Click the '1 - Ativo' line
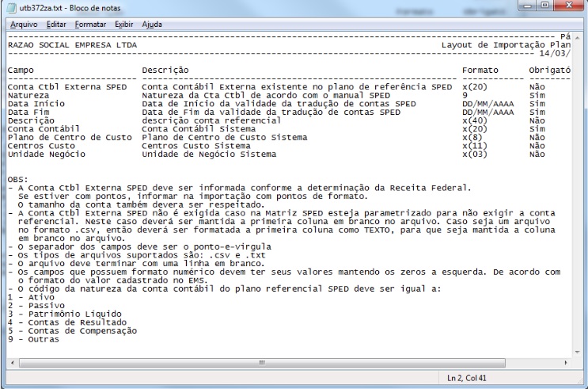The image size is (588, 389). click(x=31, y=297)
